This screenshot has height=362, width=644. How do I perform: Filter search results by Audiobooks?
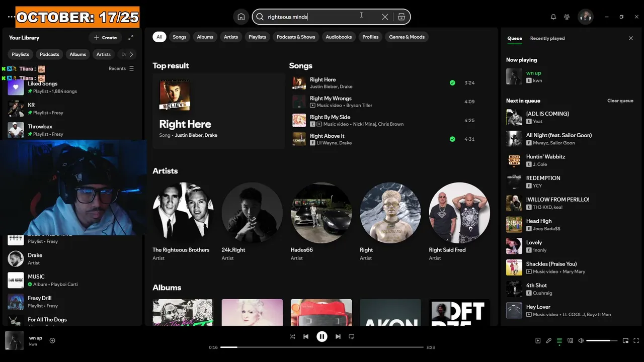[339, 37]
